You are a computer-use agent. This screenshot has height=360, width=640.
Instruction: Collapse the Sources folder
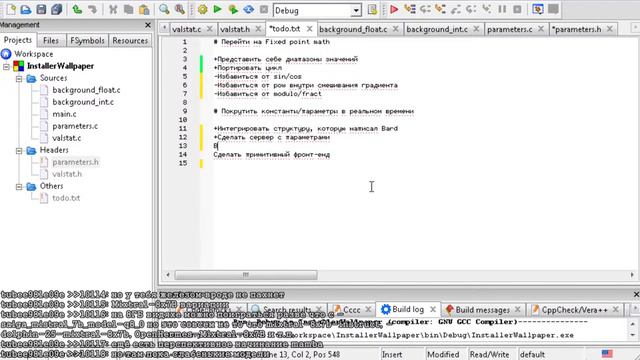tap(19, 78)
